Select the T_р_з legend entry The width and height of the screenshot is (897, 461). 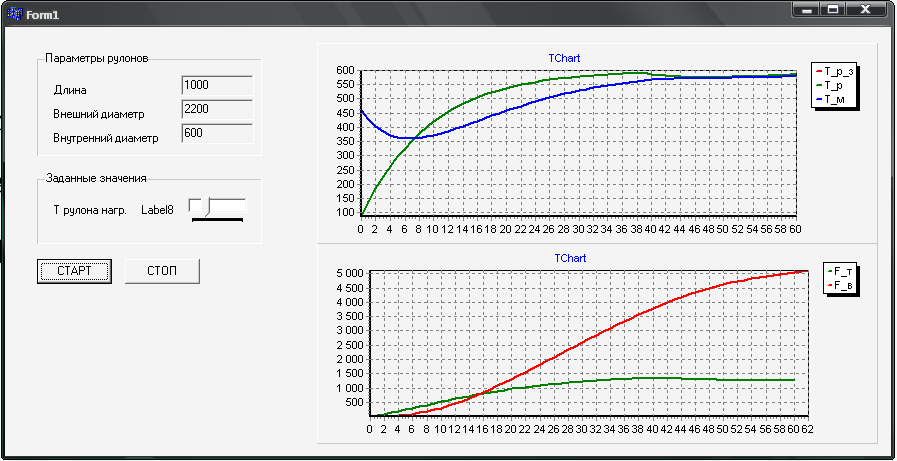point(835,71)
